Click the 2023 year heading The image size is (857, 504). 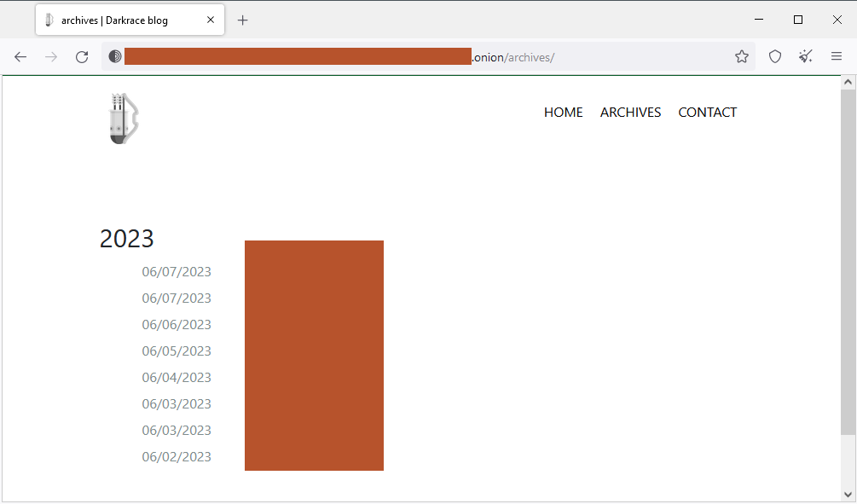[127, 238]
